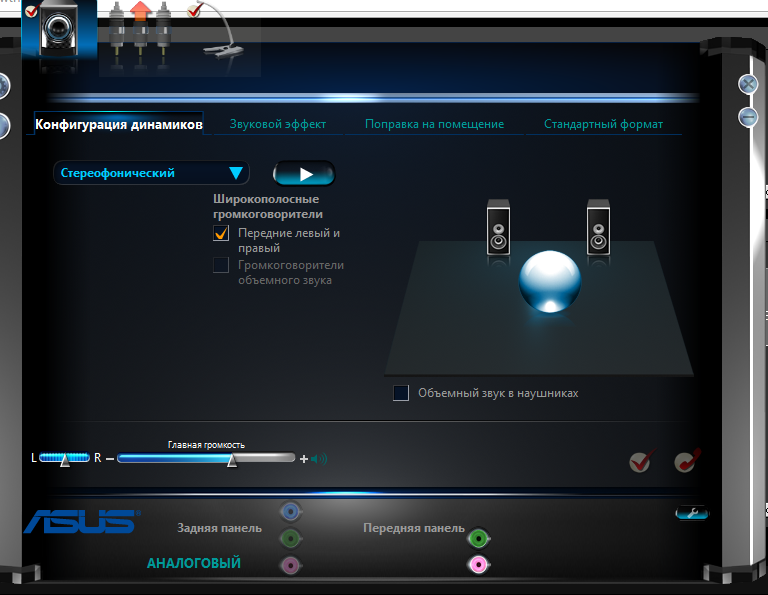Play the speaker test sound
768x595 pixels.
[x=304, y=174]
